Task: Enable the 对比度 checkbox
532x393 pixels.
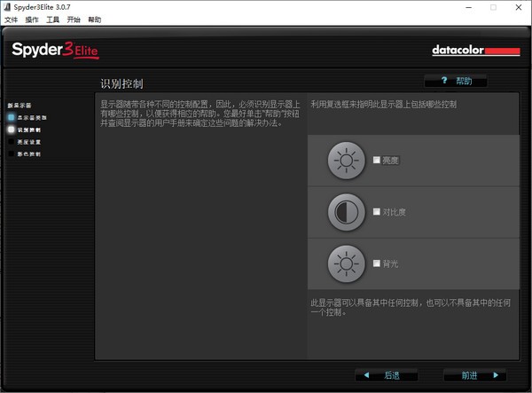Action: (376, 212)
